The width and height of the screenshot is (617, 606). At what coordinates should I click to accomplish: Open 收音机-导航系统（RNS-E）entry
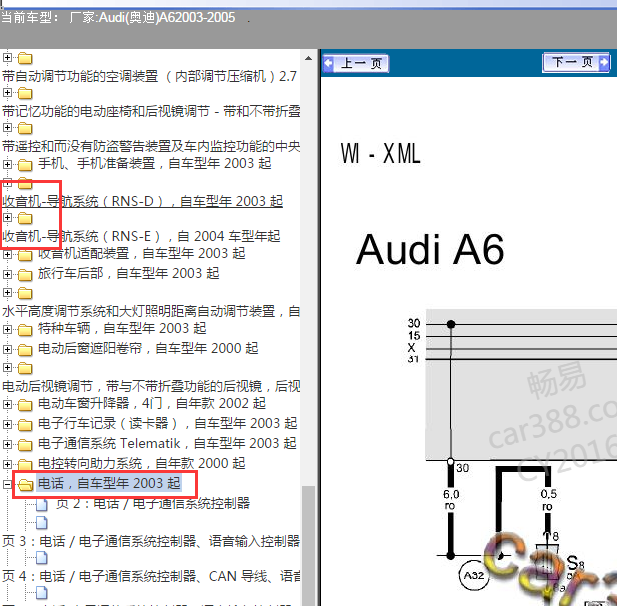141,236
